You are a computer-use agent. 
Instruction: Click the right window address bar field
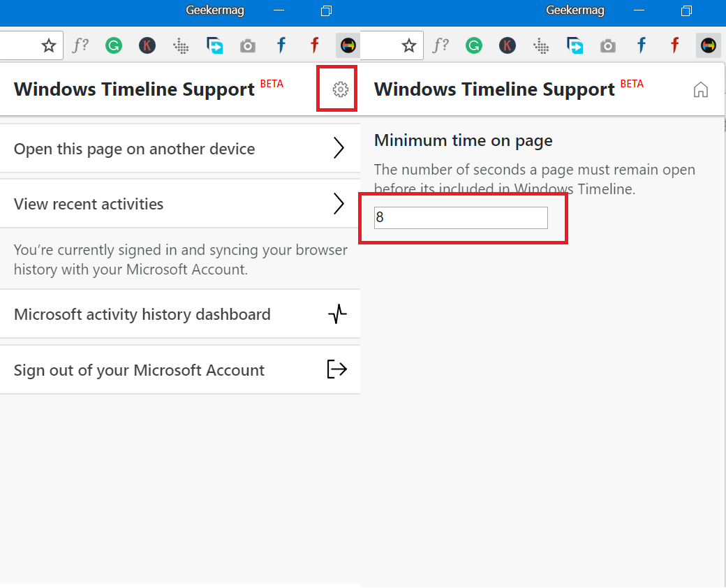click(392, 45)
